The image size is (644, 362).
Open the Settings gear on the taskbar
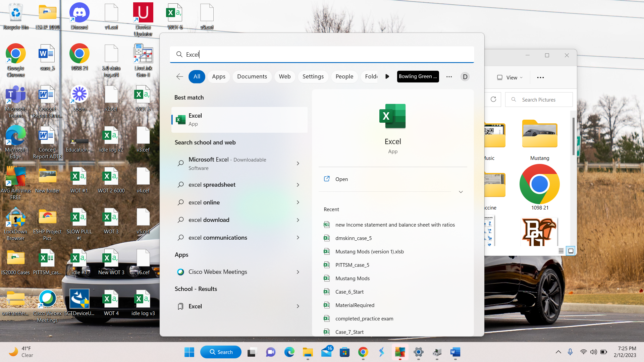[418, 352]
